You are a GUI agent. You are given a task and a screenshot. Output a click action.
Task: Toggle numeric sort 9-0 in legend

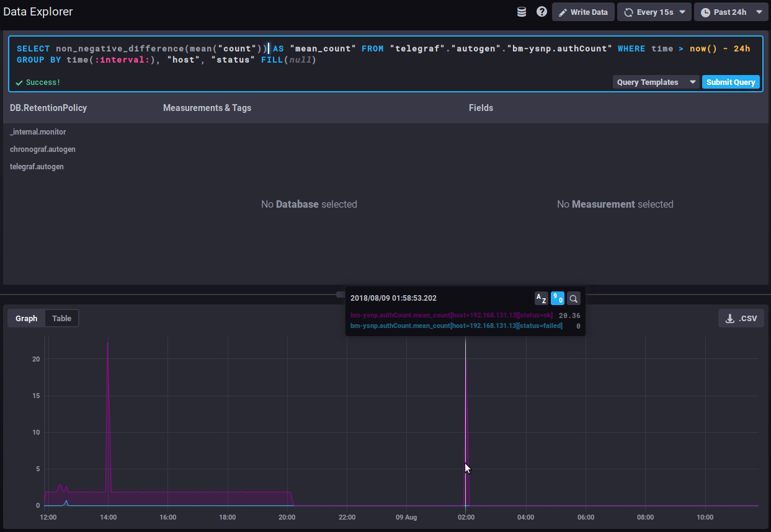558,298
